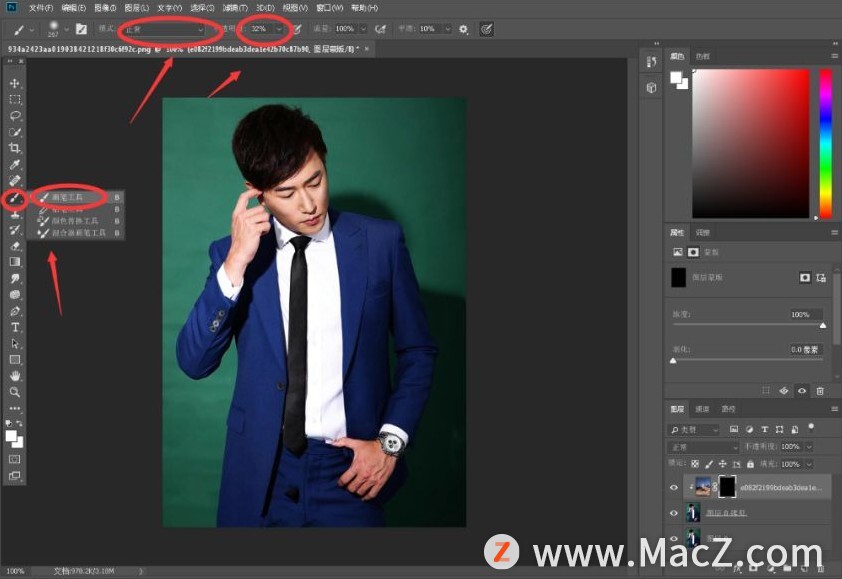Toggle pressure for opacity button
The height and width of the screenshot is (579, 842).
tap(297, 29)
